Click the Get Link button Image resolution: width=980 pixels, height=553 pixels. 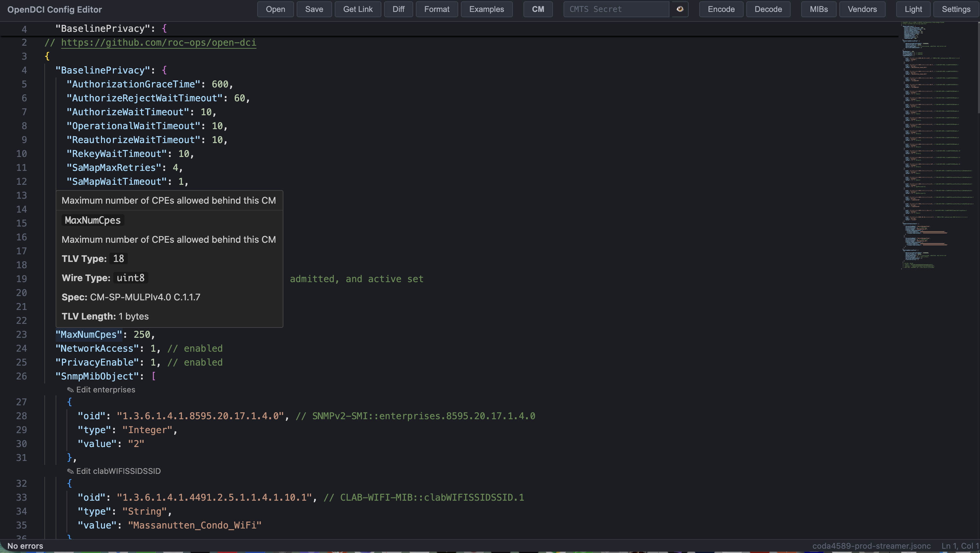(x=358, y=9)
